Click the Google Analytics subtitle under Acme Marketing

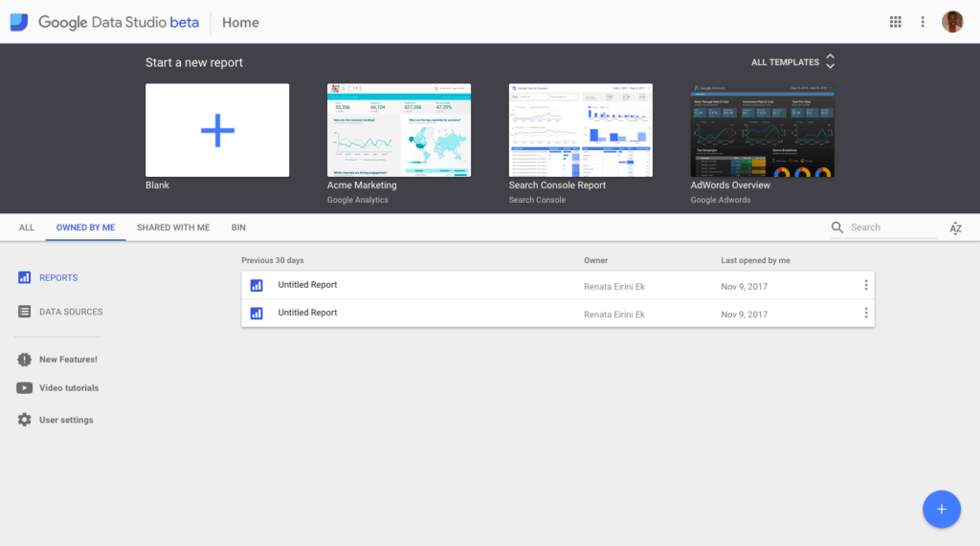[358, 200]
